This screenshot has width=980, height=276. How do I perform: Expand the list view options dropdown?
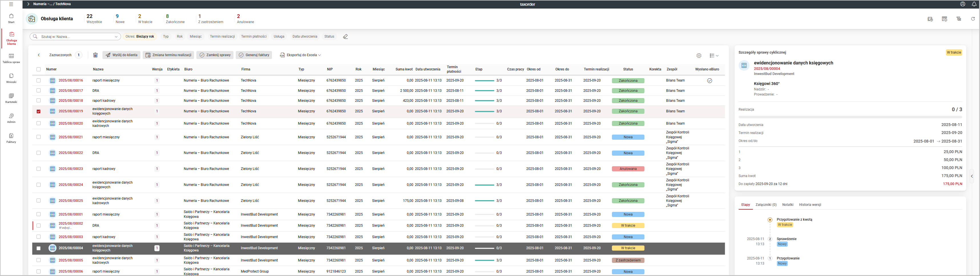pyautogui.click(x=714, y=56)
